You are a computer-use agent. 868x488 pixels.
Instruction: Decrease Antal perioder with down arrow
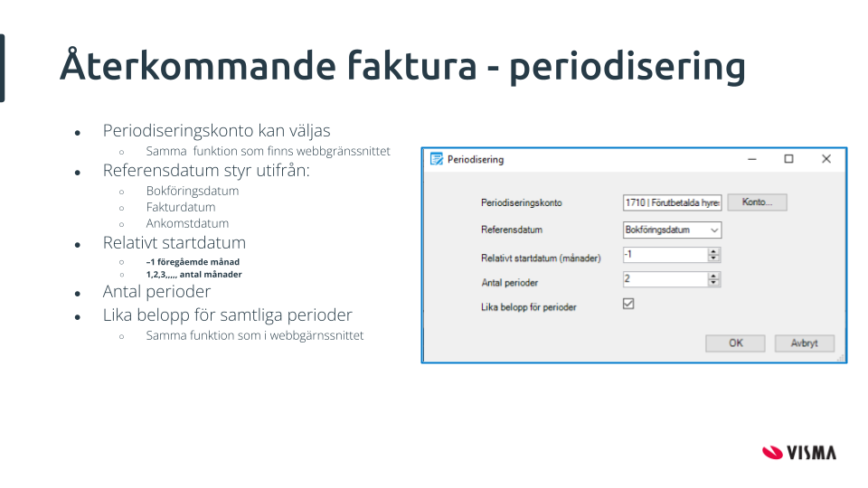point(714,285)
